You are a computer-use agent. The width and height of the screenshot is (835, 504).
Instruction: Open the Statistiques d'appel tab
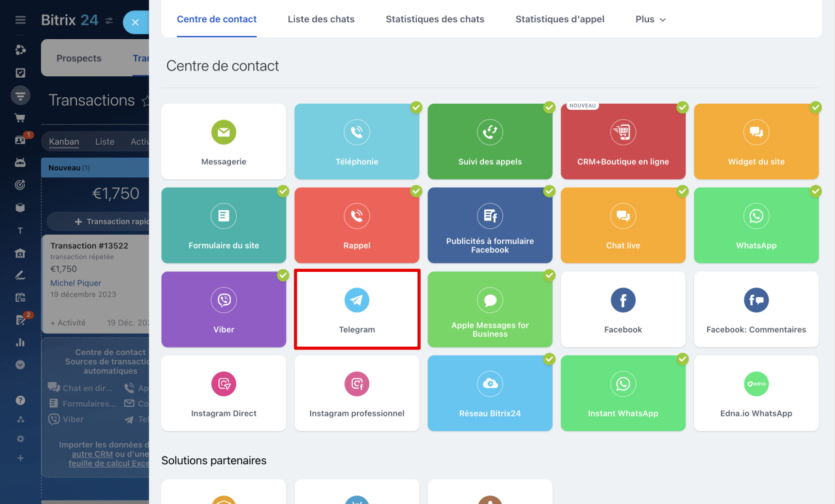[x=560, y=20]
